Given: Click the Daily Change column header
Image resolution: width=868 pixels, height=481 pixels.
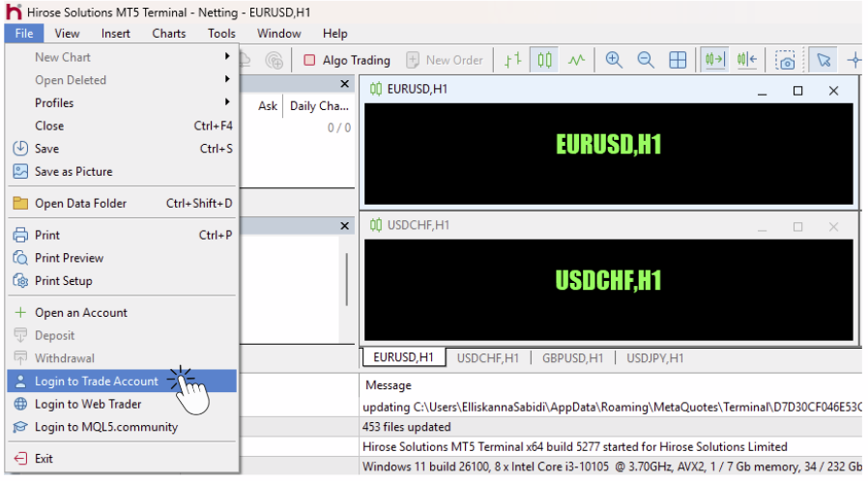Looking at the screenshot, I should tap(319, 106).
